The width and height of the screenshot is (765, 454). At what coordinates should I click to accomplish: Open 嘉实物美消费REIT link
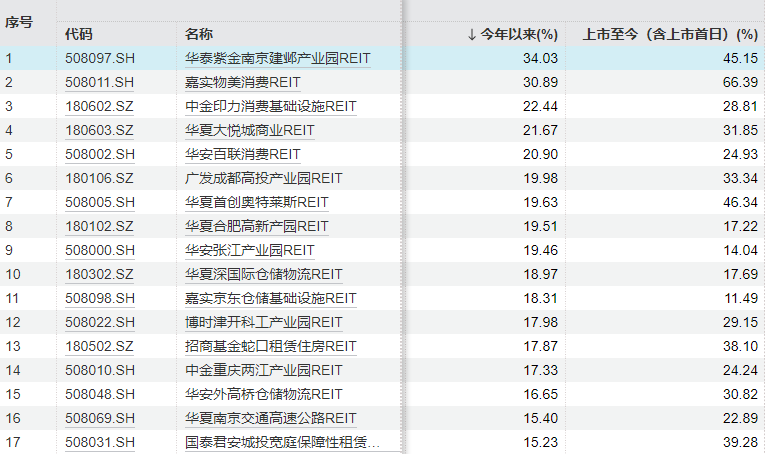[x=242, y=82]
